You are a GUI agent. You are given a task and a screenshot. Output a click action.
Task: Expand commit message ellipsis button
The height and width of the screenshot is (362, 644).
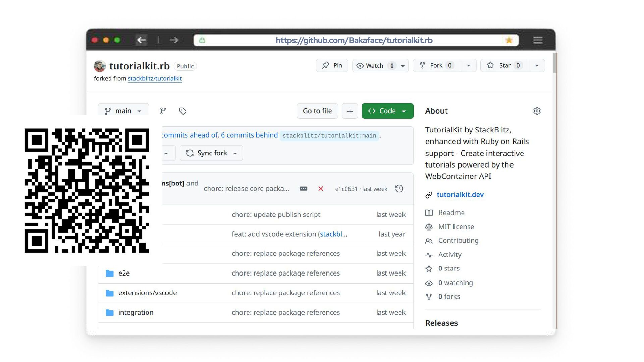(303, 189)
